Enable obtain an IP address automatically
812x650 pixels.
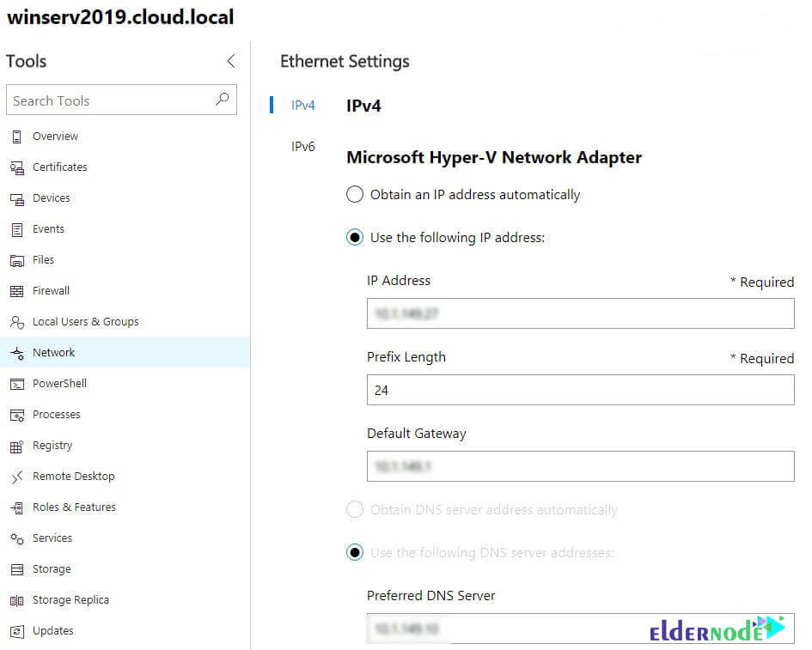pyautogui.click(x=355, y=194)
